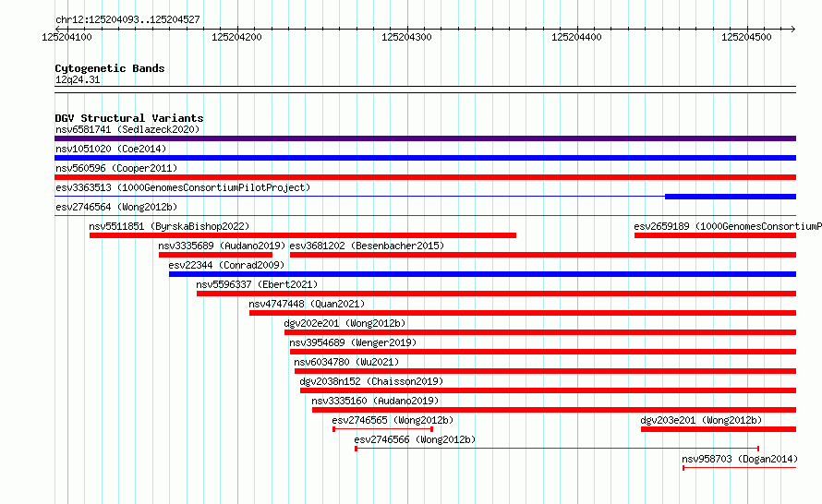Click nsv3954689 (Wenger2019) label
The height and width of the screenshot is (504, 822).
click(353, 342)
